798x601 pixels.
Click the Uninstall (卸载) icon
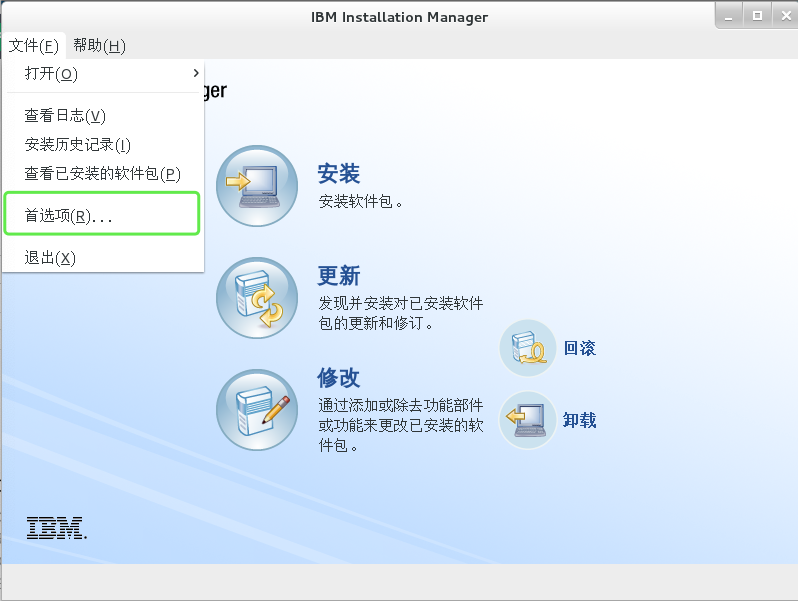tap(528, 420)
